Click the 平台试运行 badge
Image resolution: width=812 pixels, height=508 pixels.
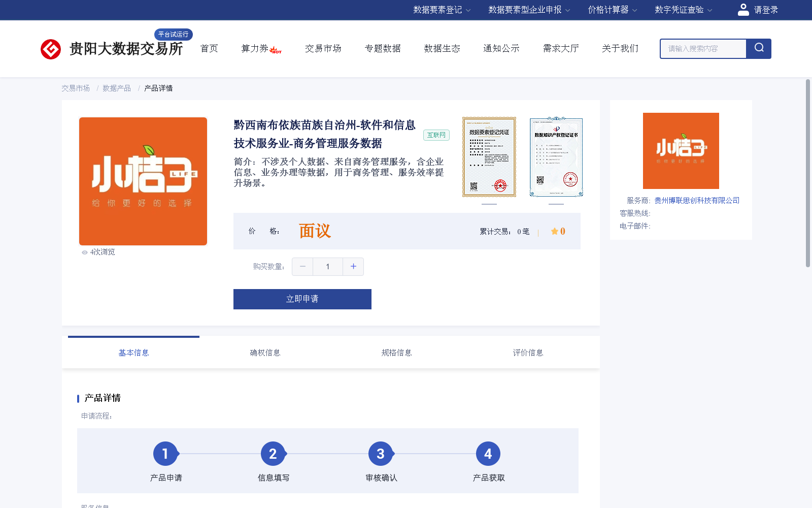174,35
